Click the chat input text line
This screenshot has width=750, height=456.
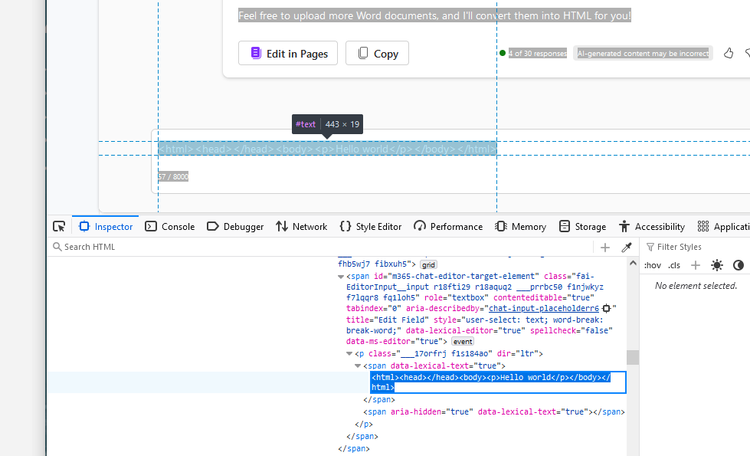[328, 149]
